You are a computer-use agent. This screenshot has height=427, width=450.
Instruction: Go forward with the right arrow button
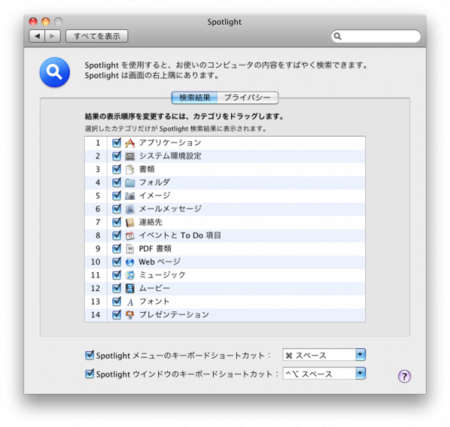53,36
